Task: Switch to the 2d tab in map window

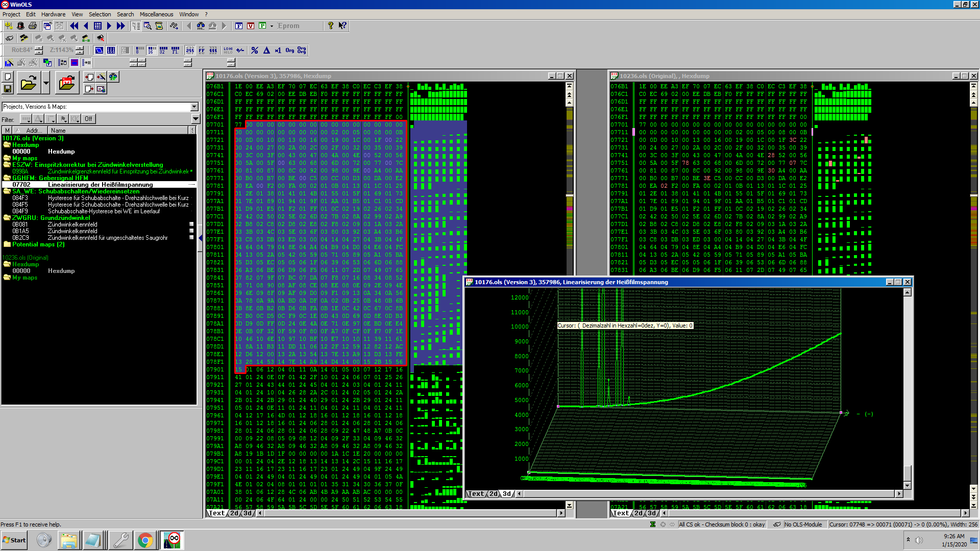Action: [x=494, y=494]
